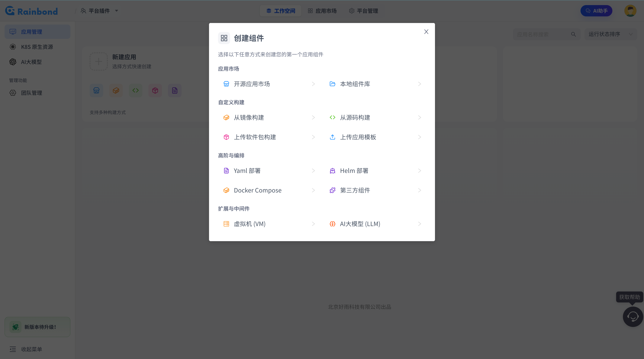Expand the Helm 部署 chevron arrow
This screenshot has width=644, height=359.
pyautogui.click(x=420, y=171)
